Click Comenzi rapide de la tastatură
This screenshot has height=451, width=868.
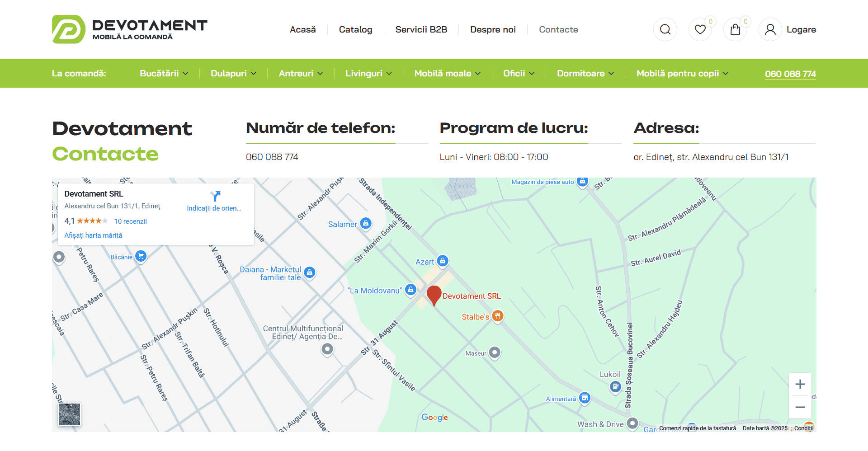698,428
